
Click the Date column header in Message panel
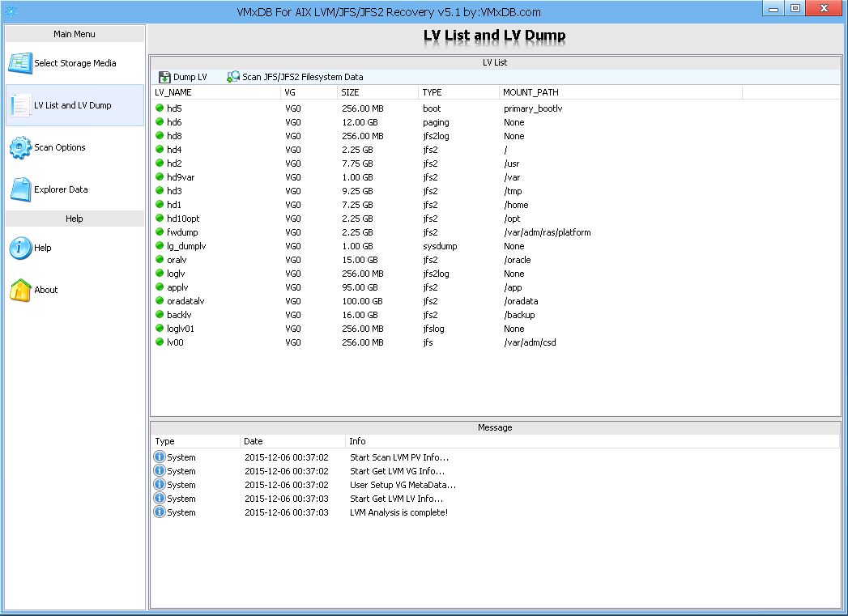tap(292, 441)
